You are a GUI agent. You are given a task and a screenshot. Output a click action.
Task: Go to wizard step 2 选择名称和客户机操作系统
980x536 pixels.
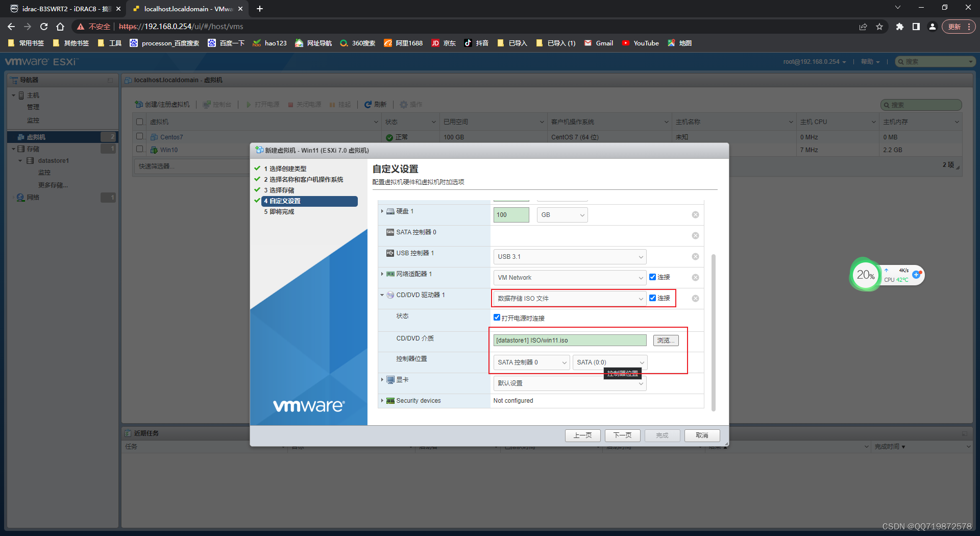[304, 179]
